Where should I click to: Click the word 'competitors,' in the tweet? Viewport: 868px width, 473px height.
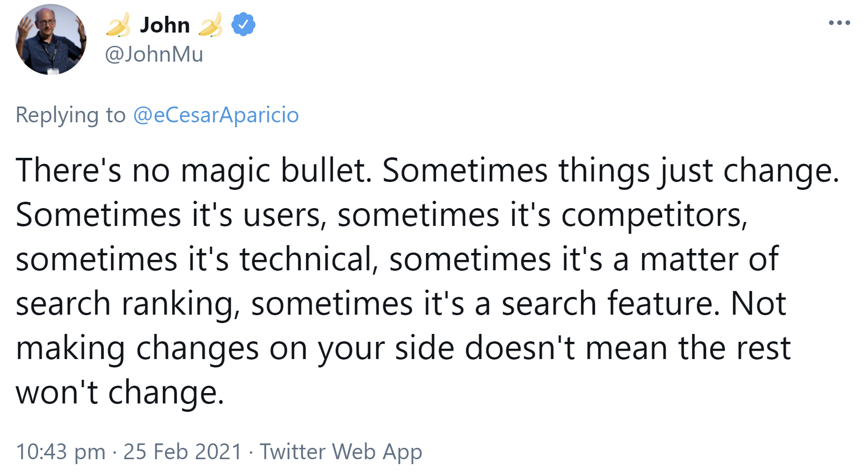point(654,215)
